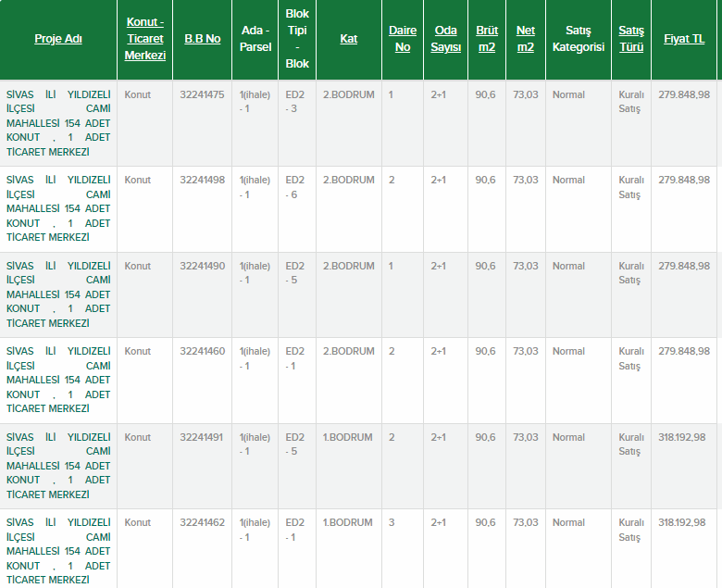Sort by Konut - Ticaret Merkezi header
Screen dimensions: 722x588
[x=145, y=39]
